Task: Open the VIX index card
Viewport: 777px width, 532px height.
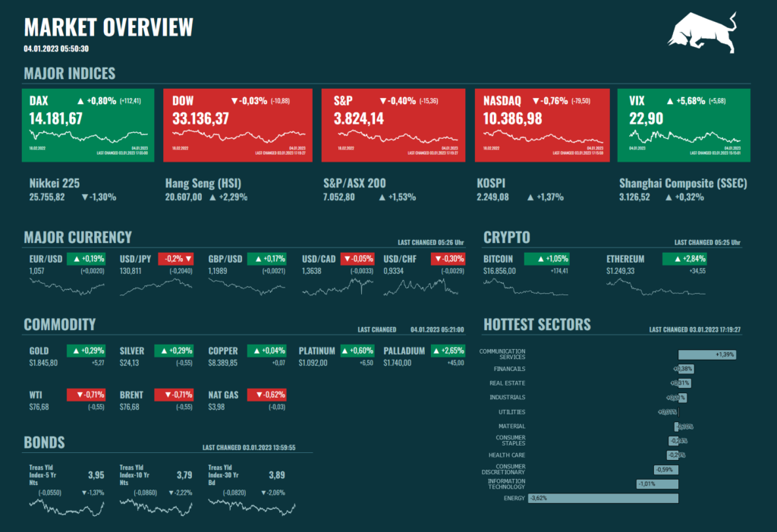Action: [x=684, y=125]
